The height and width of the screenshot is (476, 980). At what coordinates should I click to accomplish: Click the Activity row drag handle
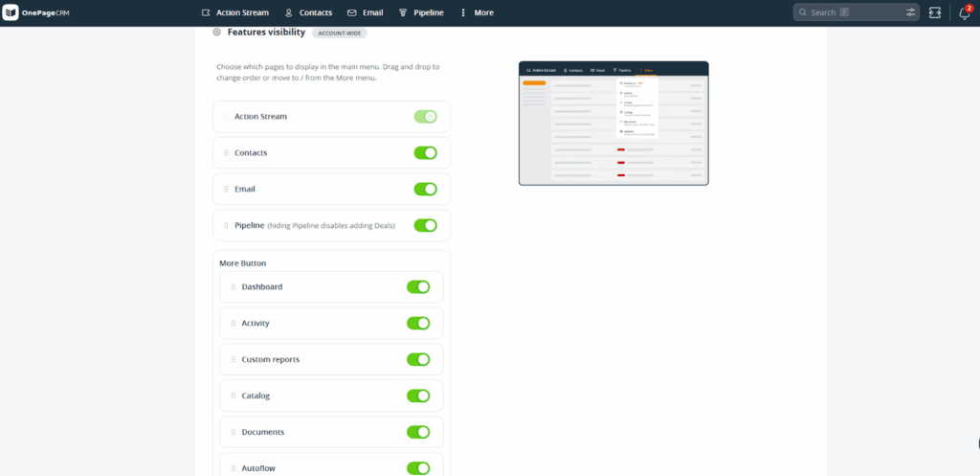(x=234, y=324)
